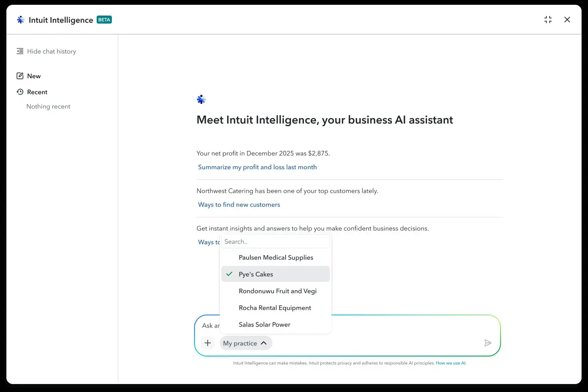
Task: Click the send message arrow
Action: click(x=488, y=343)
